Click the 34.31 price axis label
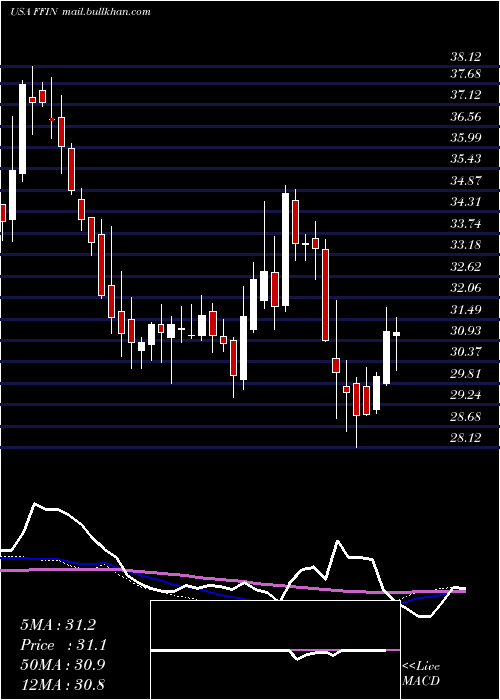 point(466,202)
